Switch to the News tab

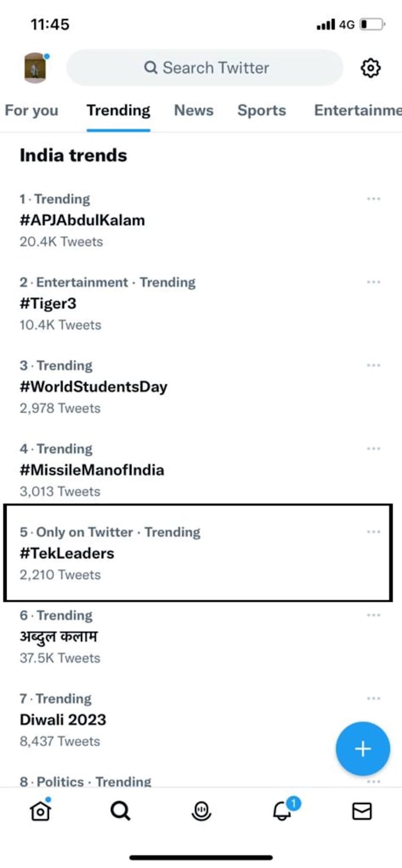click(x=193, y=110)
